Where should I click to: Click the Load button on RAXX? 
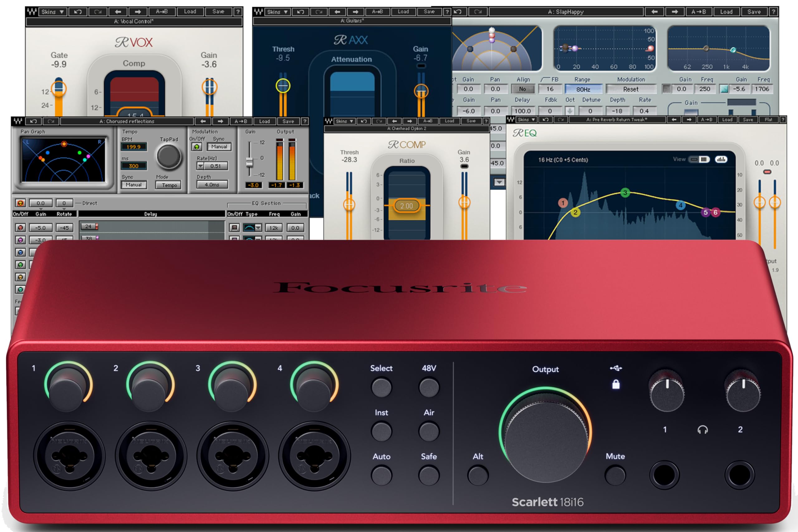click(x=404, y=12)
